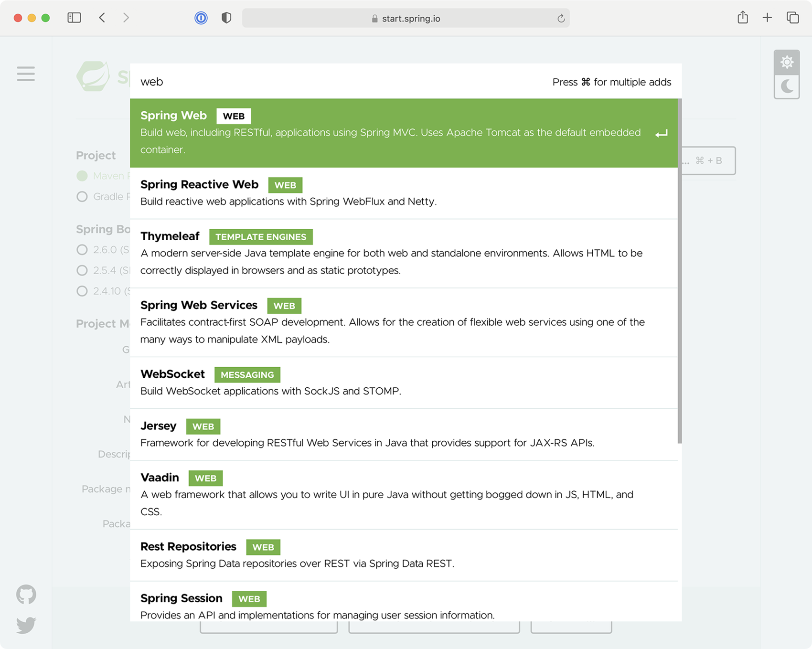Open the privacy report shield
812x649 pixels.
[x=226, y=18]
